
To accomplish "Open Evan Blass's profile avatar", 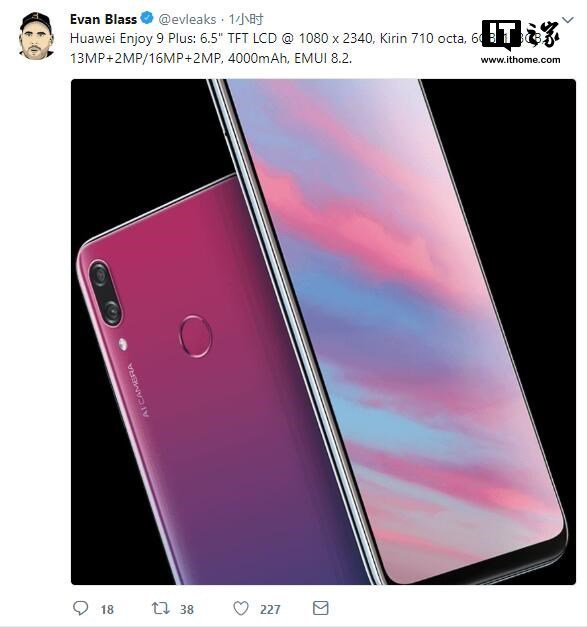I will (36, 36).
